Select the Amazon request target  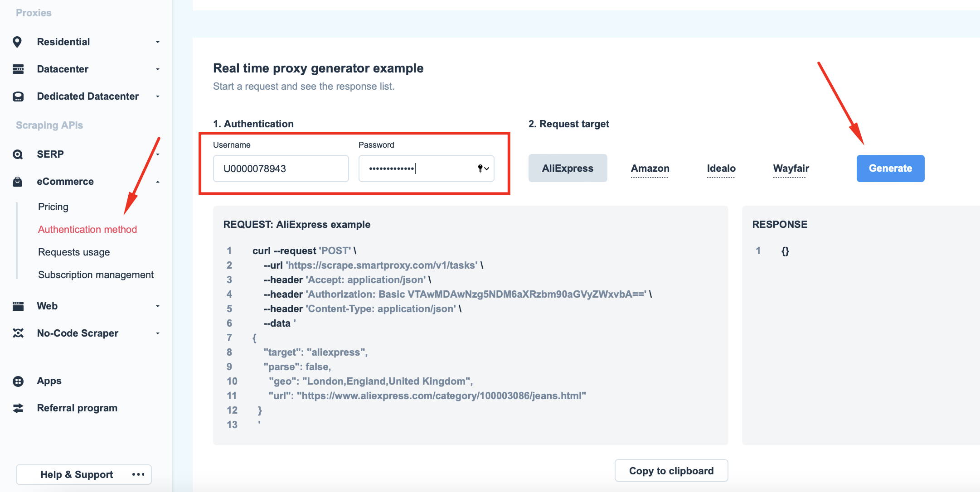coord(650,169)
